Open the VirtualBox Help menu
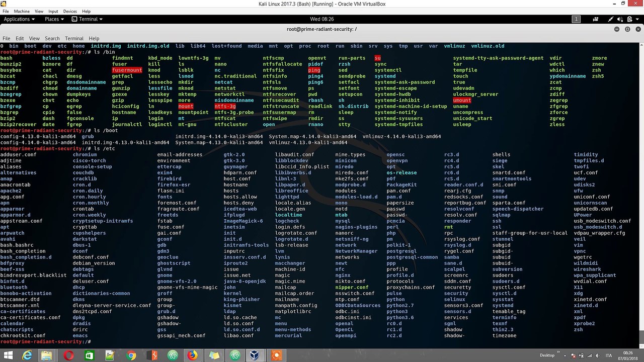The height and width of the screenshot is (362, 644). point(86,11)
